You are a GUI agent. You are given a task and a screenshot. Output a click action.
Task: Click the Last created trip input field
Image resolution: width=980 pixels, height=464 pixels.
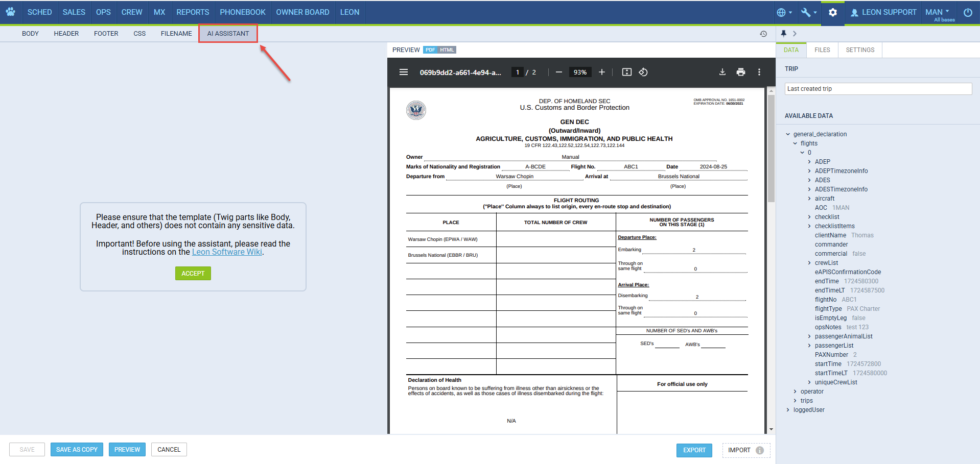coord(878,89)
